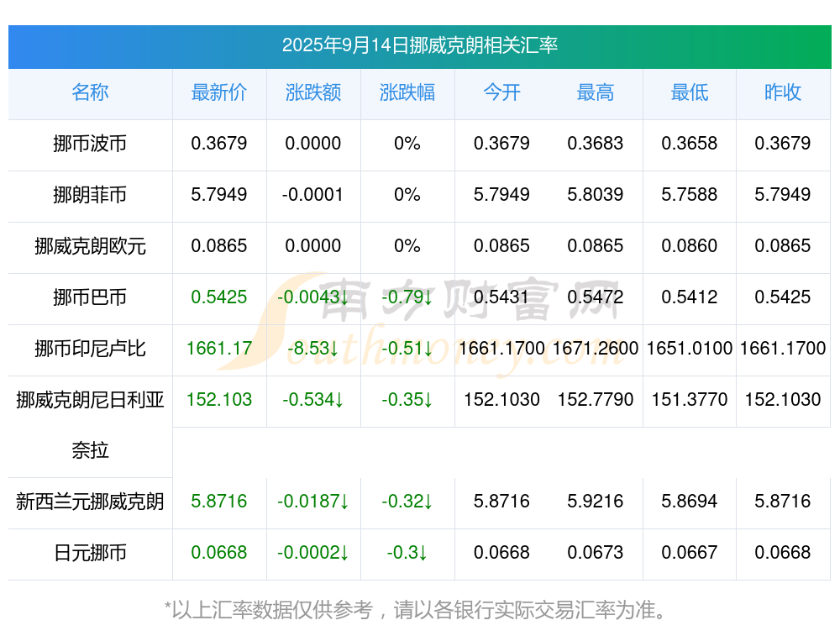Image resolution: width=840 pixels, height=636 pixels.
Task: Click the 最低 column header
Action: click(x=690, y=92)
